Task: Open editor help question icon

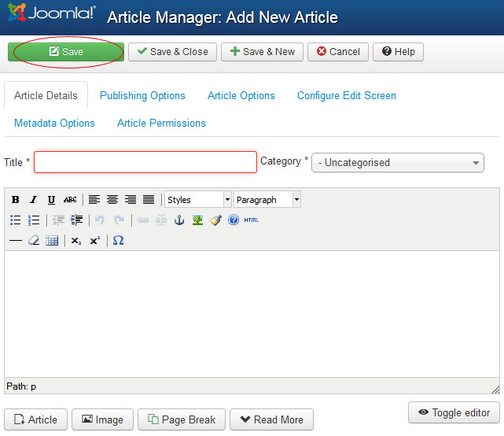Action: tap(234, 220)
